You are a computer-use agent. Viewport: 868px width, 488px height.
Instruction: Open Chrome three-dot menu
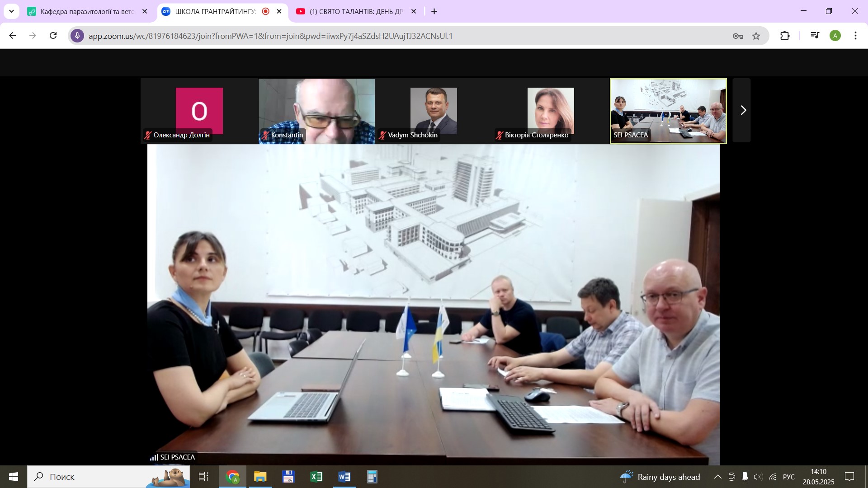pyautogui.click(x=855, y=36)
